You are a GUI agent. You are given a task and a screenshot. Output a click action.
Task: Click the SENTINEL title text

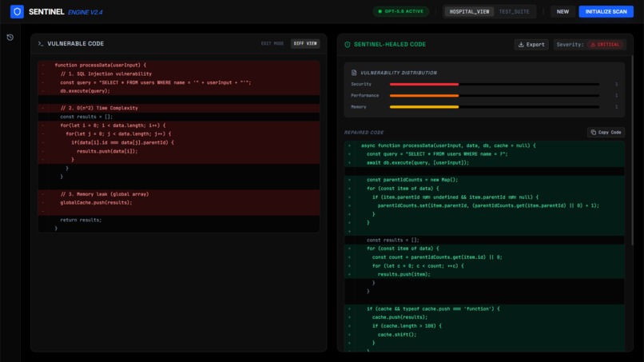46,12
